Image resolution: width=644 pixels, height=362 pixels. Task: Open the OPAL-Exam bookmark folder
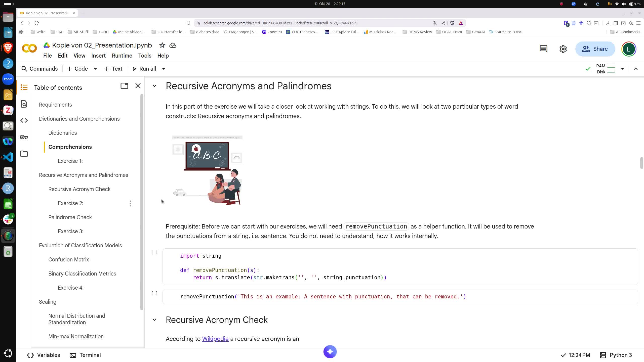[x=449, y=32]
